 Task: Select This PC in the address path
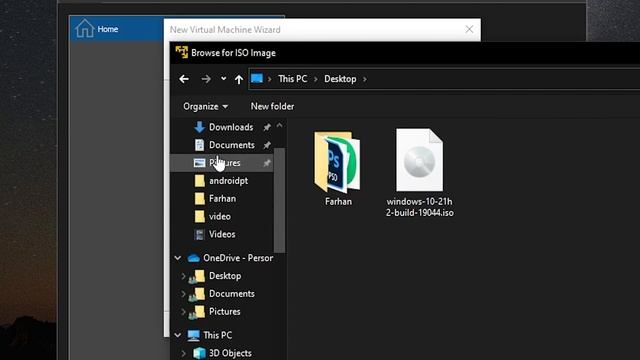[293, 79]
